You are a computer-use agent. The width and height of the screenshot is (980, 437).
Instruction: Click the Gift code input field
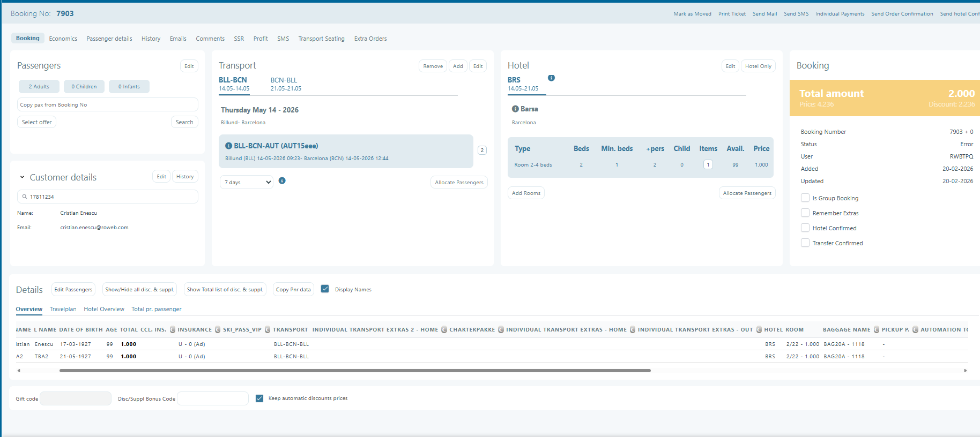76,398
